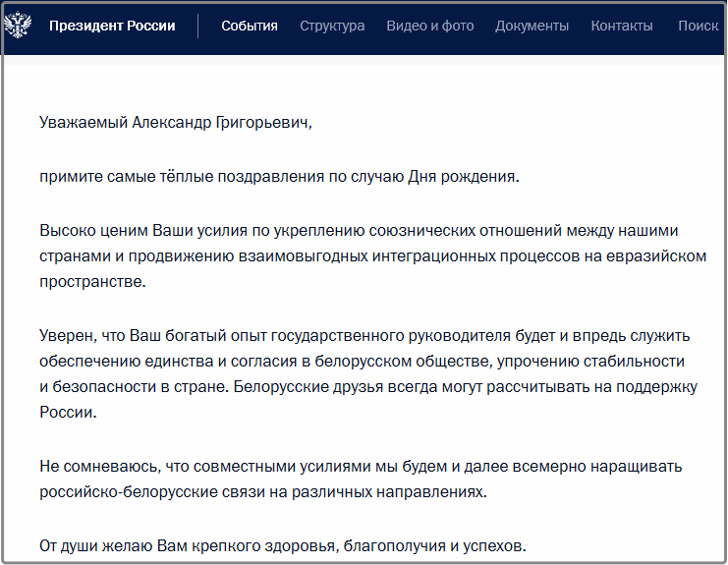Click the greeting line Уважаемый Александр Григорьевич
Viewport: 728px width, 565px height.
tap(176, 123)
